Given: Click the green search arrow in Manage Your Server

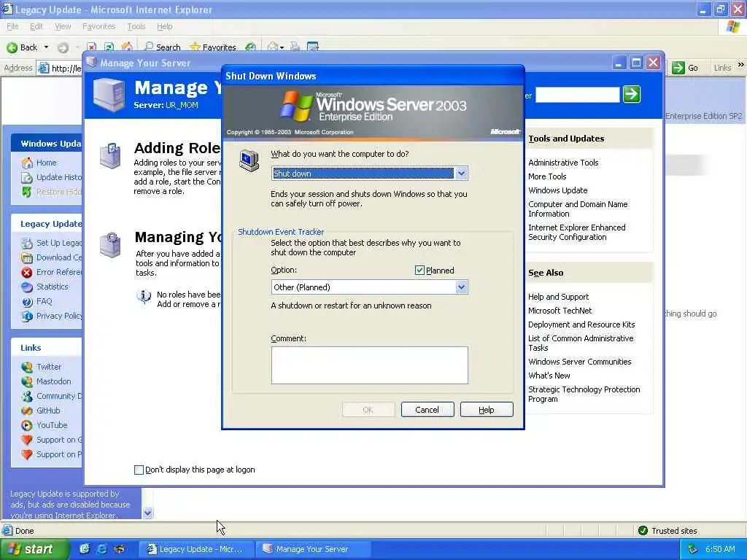Looking at the screenshot, I should click(x=632, y=94).
